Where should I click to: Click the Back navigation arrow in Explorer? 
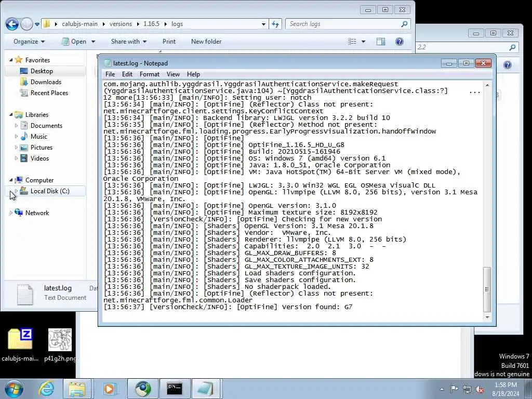click(x=12, y=24)
